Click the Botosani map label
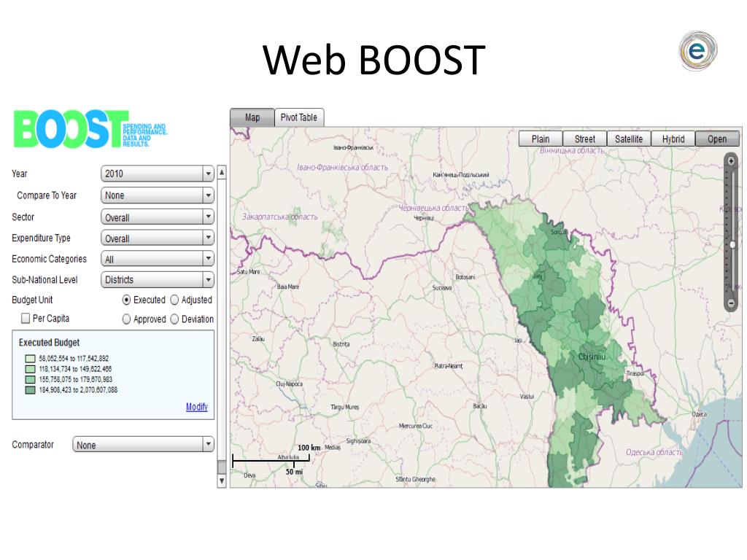The image size is (747, 560). pos(465,276)
